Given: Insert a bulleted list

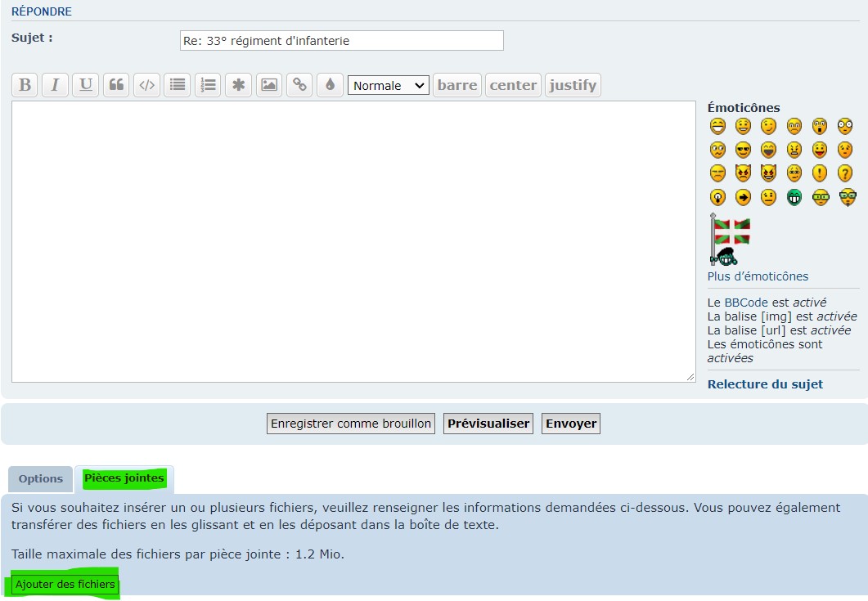Looking at the screenshot, I should (x=177, y=85).
